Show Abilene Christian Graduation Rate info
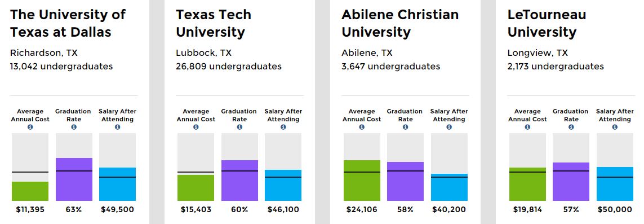Viewport: 644px width, 224px height. coord(405,127)
